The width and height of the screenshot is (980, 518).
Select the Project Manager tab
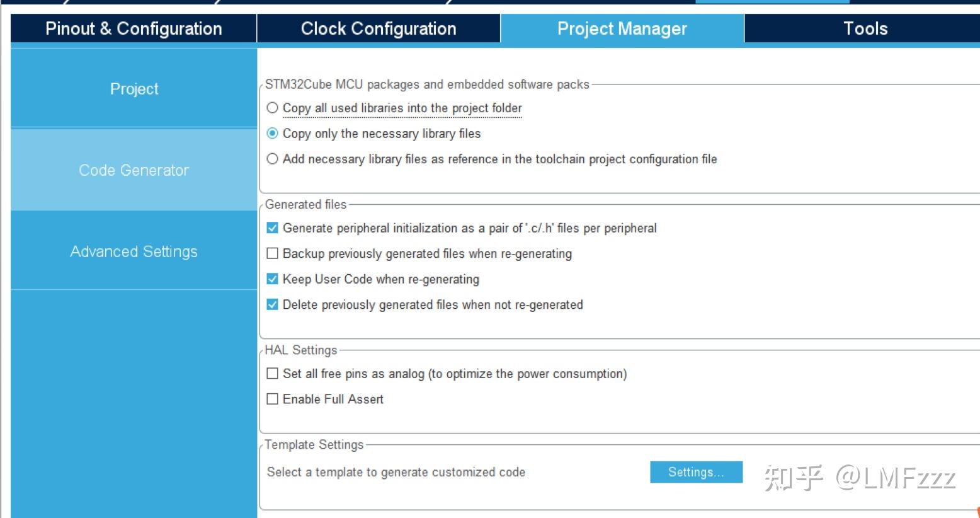(x=622, y=28)
